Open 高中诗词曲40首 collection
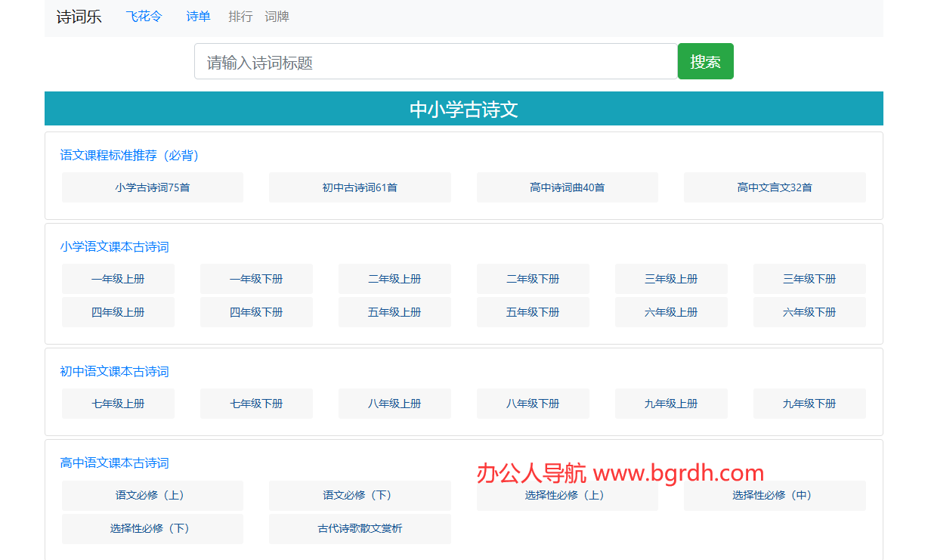928x560 pixels. (x=567, y=187)
